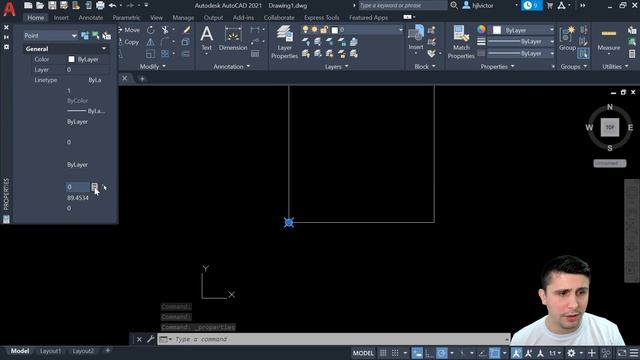Toggle polar tracking in status bar
The width and height of the screenshot is (640, 360).
(x=442, y=353)
